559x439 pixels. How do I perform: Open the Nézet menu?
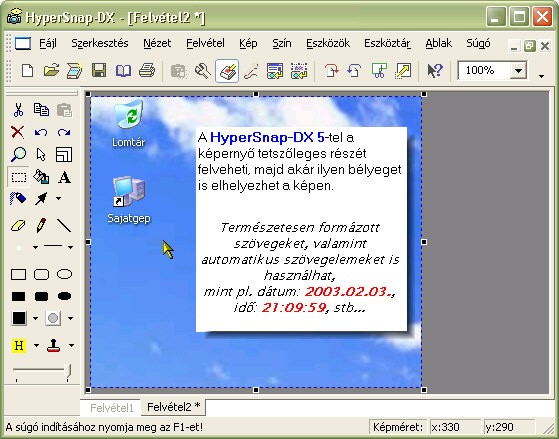[x=157, y=44]
